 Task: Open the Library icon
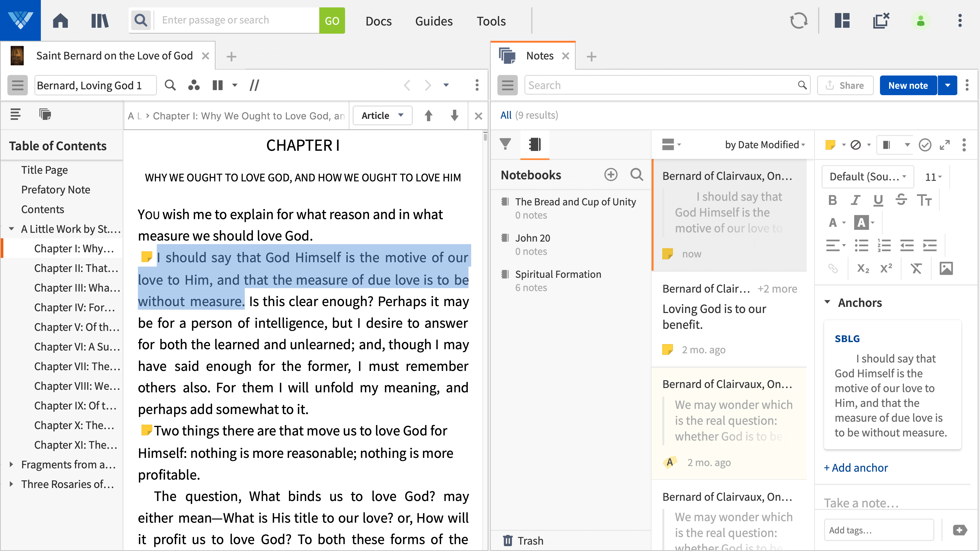[x=100, y=20]
